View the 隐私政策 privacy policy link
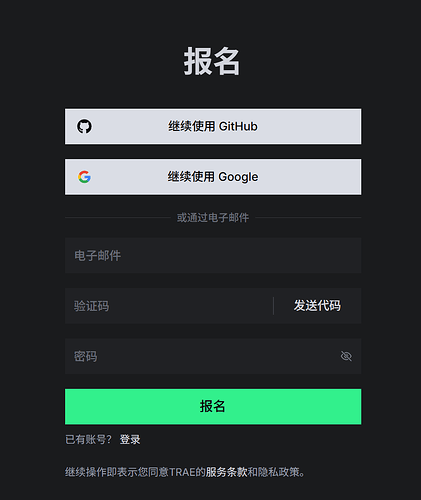This screenshot has width=421, height=500. (278, 472)
